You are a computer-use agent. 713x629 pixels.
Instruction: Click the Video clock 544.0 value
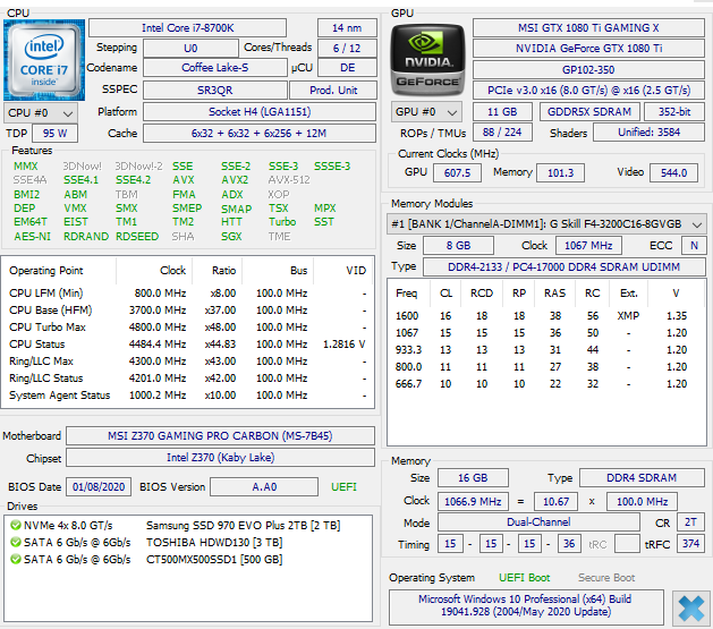pos(673,173)
